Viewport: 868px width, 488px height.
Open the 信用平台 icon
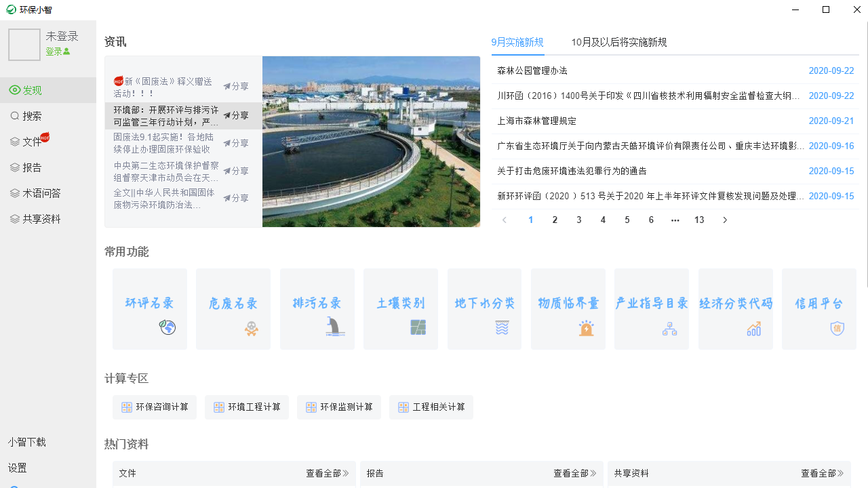click(x=818, y=309)
